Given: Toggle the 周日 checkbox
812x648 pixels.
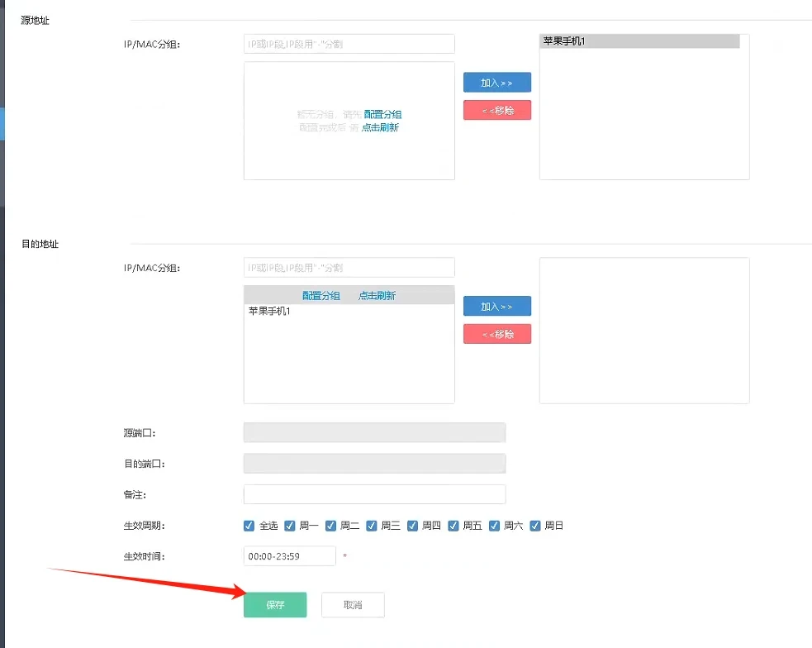Looking at the screenshot, I should [535, 526].
